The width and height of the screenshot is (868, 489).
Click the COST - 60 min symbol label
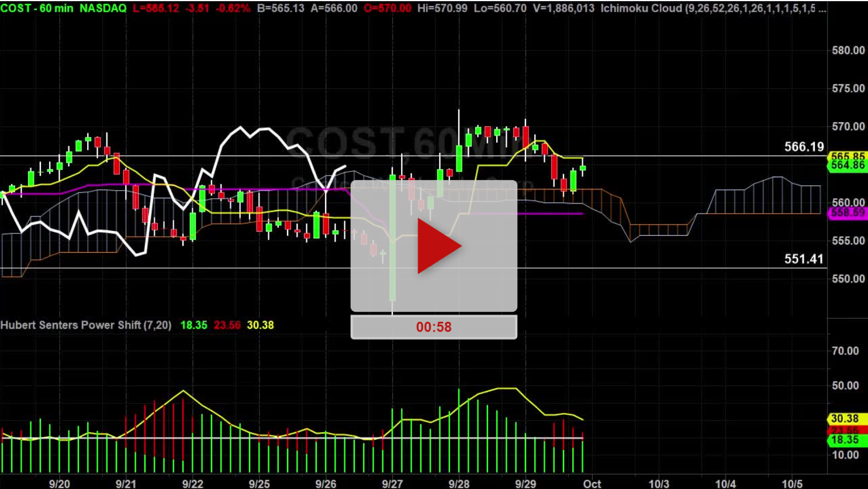pyautogui.click(x=37, y=8)
